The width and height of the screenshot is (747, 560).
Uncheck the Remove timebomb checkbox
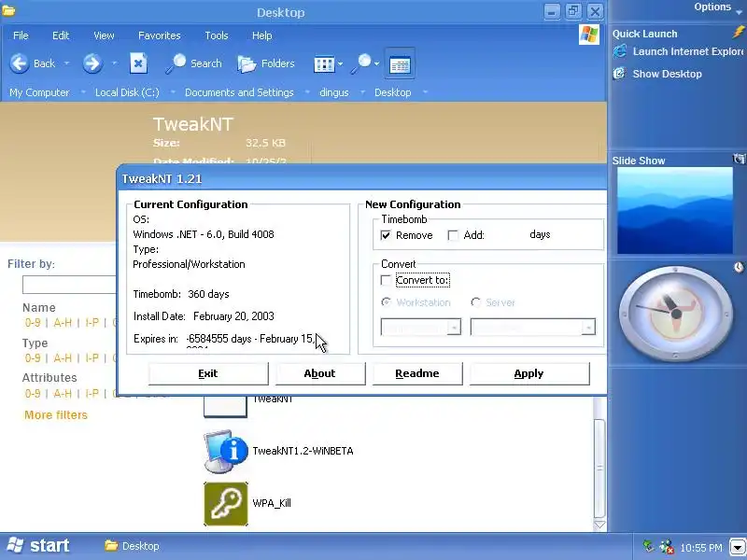pos(386,235)
